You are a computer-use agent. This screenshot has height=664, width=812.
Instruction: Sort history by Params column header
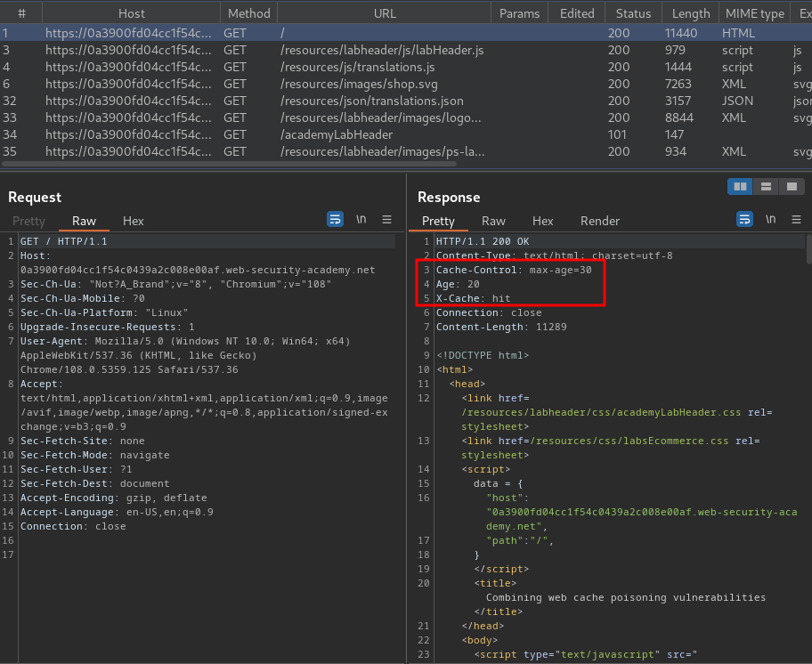pos(519,13)
